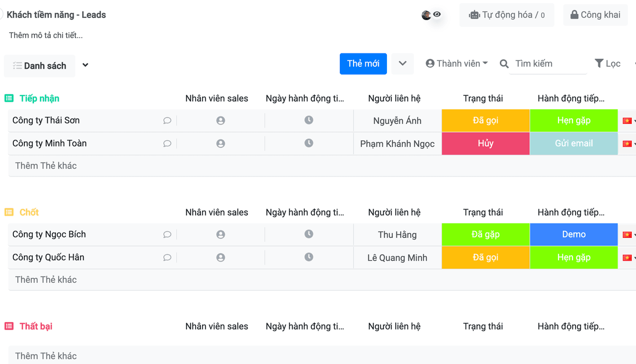Viewport: 636px width, 364px height.
Task: Click the Tìm kiếm search field
Action: (548, 64)
